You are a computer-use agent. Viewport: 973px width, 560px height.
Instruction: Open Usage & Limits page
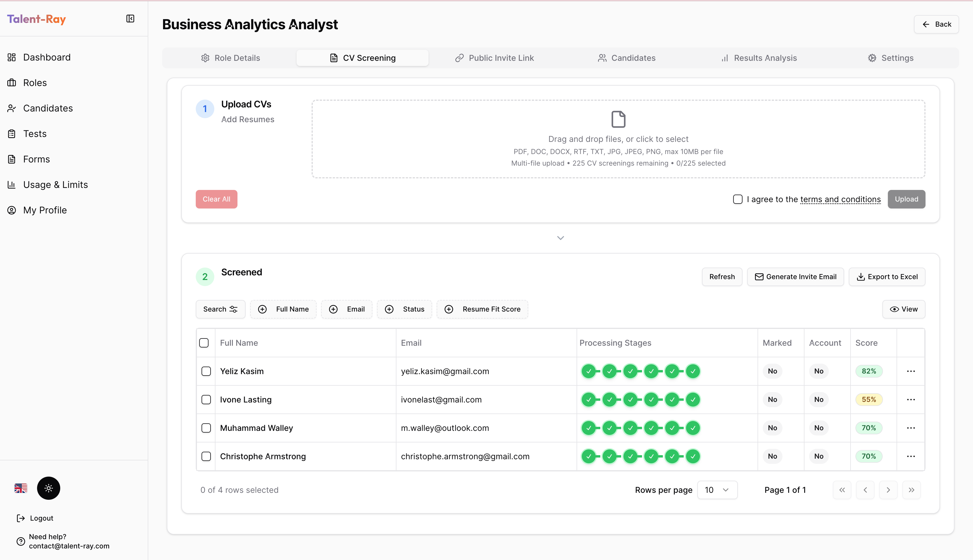(55, 184)
